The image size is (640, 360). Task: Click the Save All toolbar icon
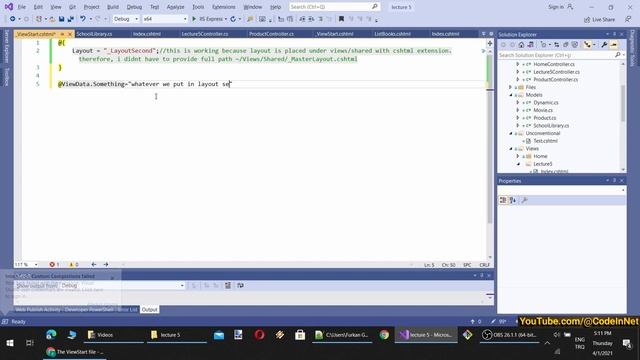pos(71,19)
